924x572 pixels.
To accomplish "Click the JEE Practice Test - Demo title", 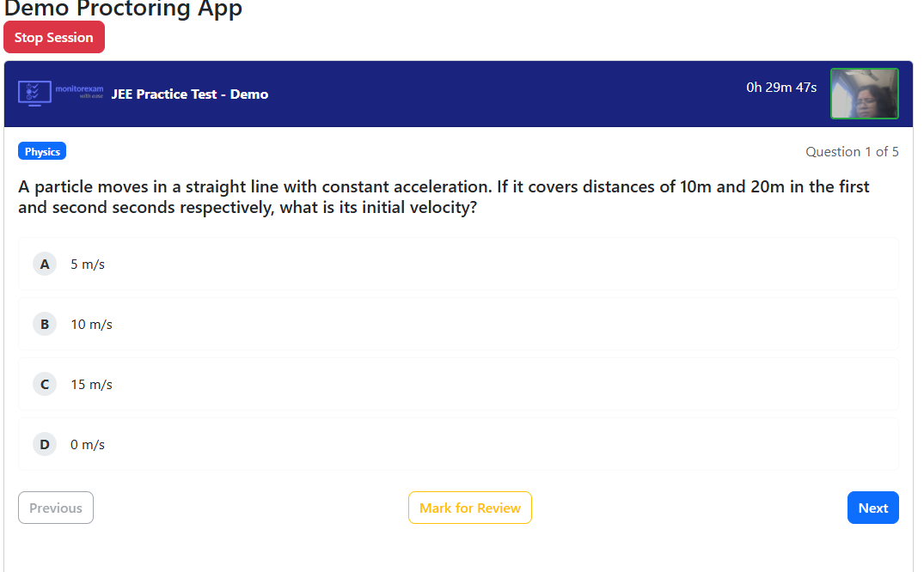I will pyautogui.click(x=190, y=94).
